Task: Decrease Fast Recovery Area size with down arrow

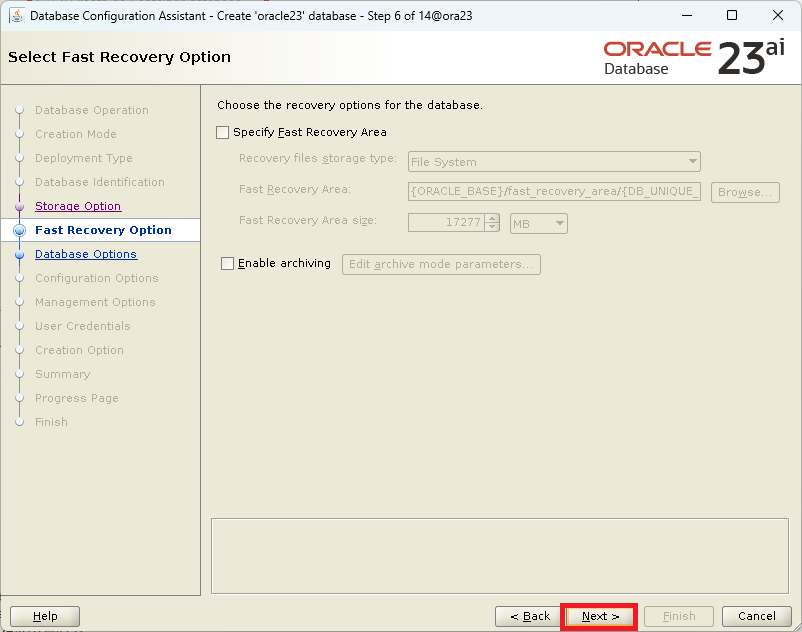Action: click(x=492, y=227)
